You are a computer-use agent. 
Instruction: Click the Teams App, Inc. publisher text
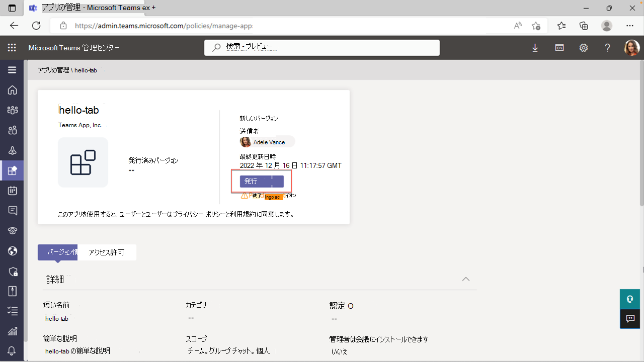[x=80, y=125]
